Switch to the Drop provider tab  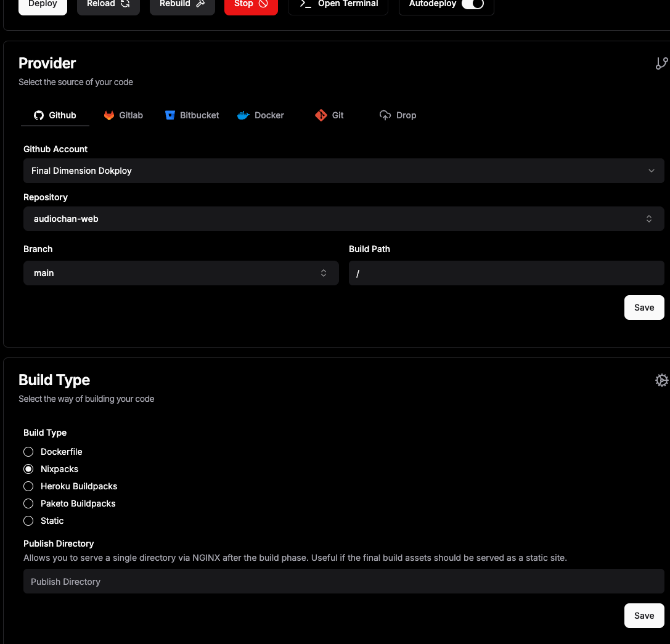[398, 115]
